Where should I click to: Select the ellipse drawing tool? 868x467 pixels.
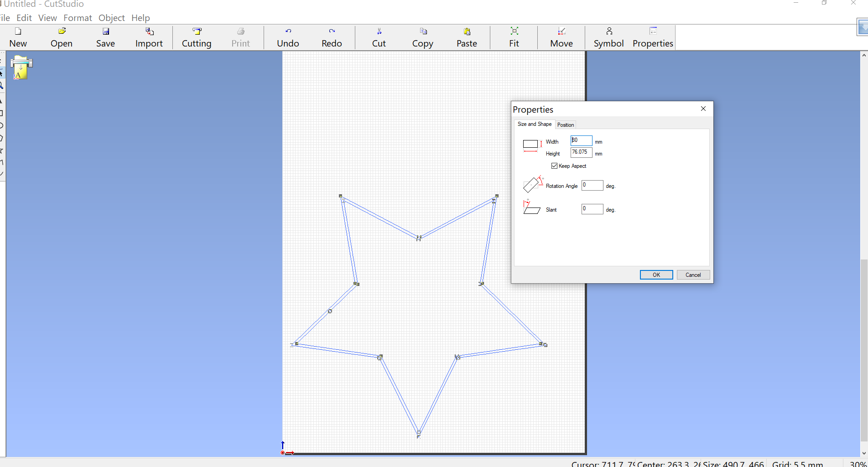tap(1, 125)
